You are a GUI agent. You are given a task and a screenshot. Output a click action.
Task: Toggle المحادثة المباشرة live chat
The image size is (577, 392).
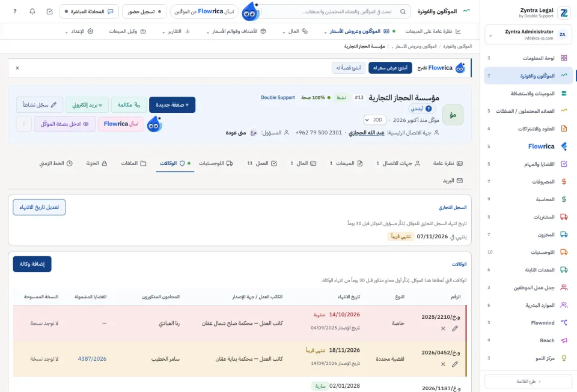[x=89, y=12]
